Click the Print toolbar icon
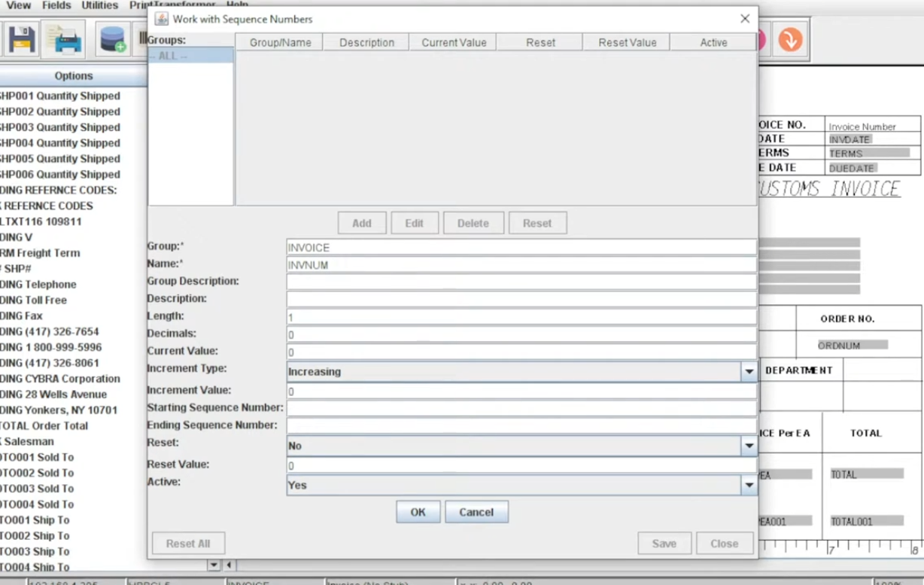 [64, 39]
